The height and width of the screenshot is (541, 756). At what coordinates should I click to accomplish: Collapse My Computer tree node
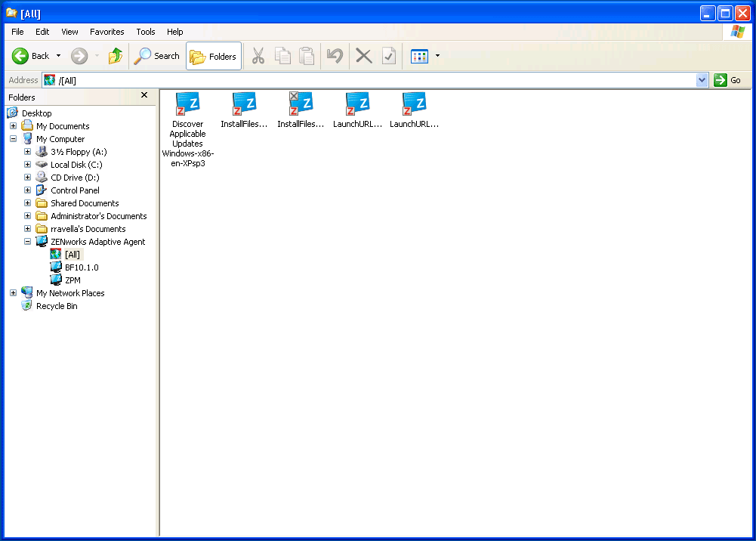click(13, 139)
